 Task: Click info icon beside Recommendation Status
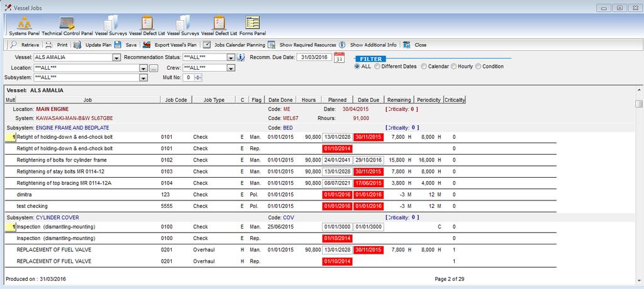(241, 57)
